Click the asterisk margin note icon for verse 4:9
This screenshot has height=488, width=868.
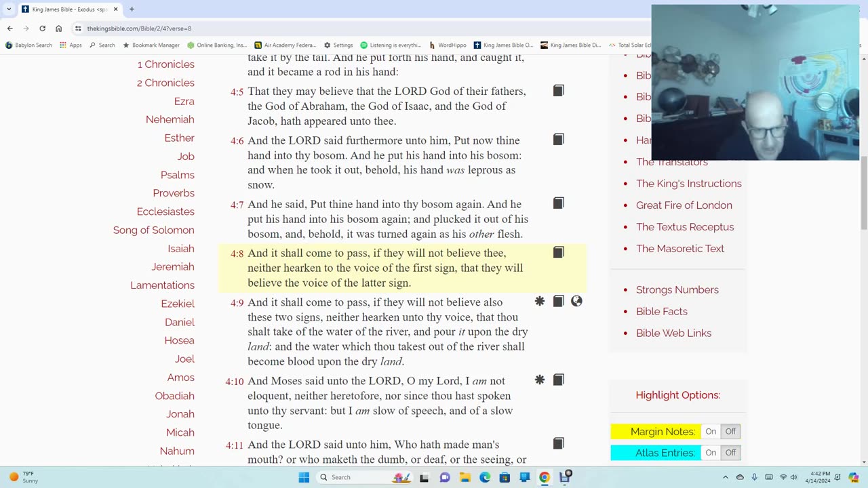540,302
